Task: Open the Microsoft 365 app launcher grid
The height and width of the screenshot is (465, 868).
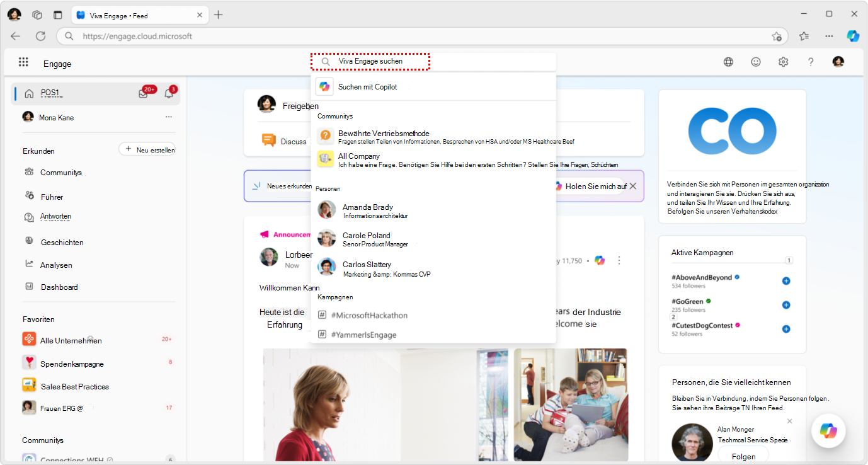Action: [x=23, y=62]
